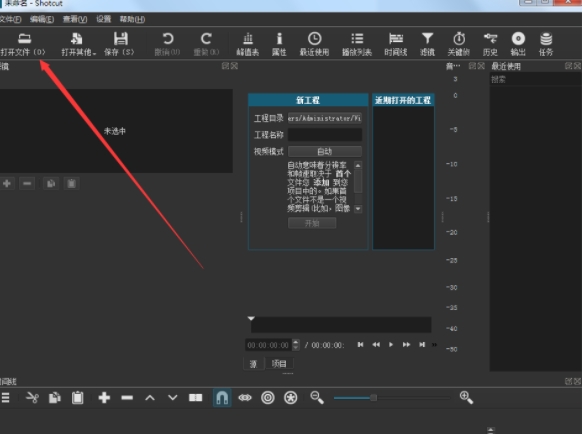Viewport: 582px width, 434px height.
Task: Switch to the Project (项目) tab
Action: [x=279, y=363]
